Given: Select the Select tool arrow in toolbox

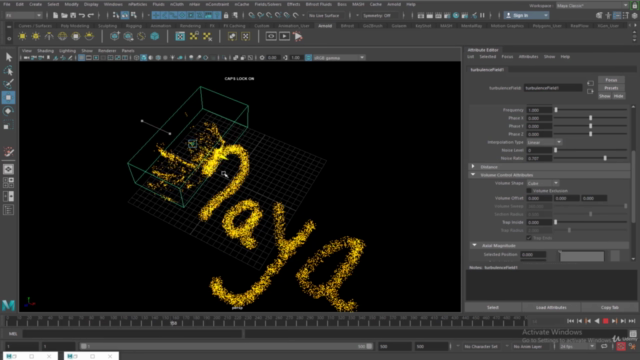Looking at the screenshot, I should (x=8, y=57).
